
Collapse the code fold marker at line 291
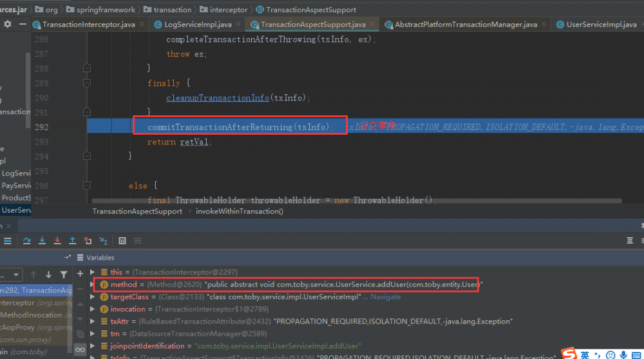tap(87, 112)
